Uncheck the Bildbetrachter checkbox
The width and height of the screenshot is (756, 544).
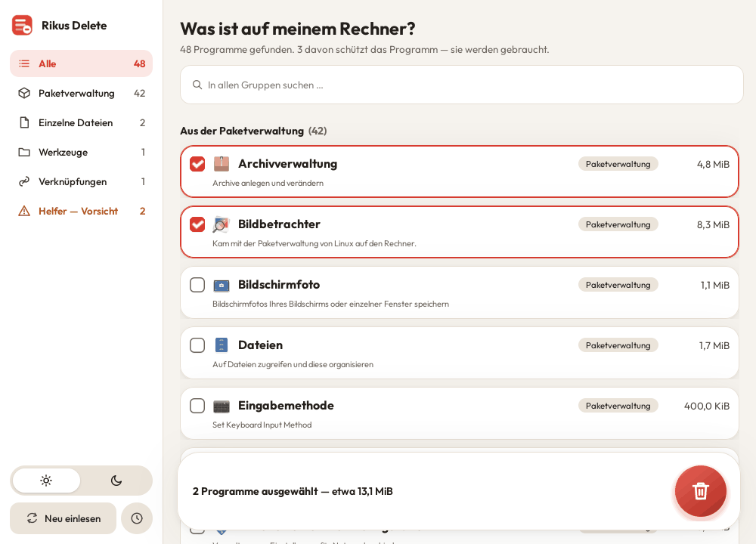tap(197, 224)
